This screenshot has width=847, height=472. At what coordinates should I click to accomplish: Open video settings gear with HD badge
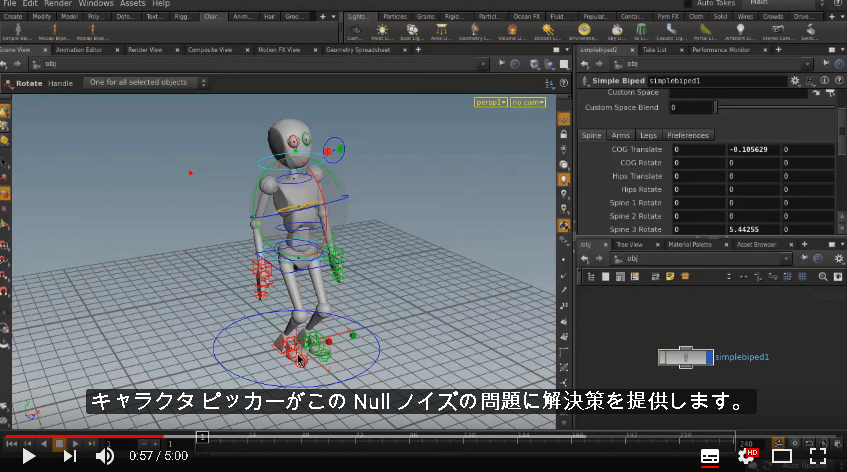coord(747,456)
